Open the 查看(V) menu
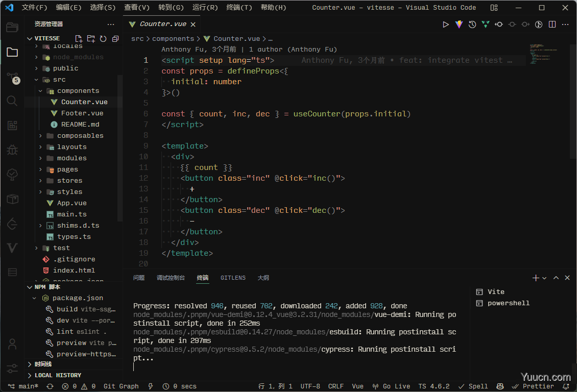Screen dimensions: 577x392 point(136,8)
